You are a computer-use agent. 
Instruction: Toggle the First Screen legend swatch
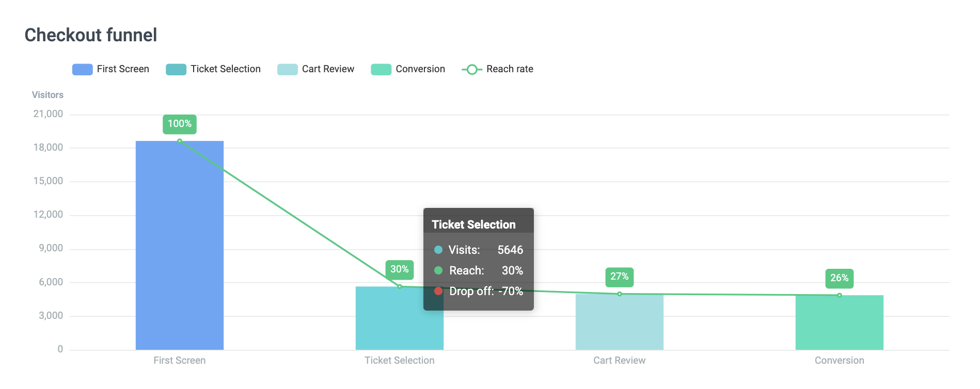[82, 70]
